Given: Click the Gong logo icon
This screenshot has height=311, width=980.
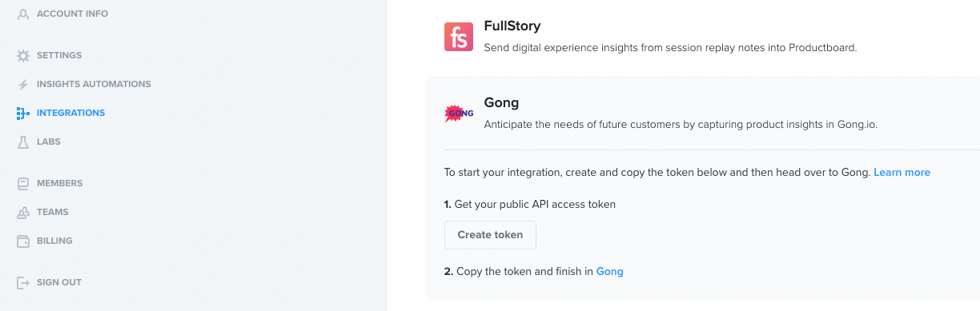Looking at the screenshot, I should (x=459, y=113).
